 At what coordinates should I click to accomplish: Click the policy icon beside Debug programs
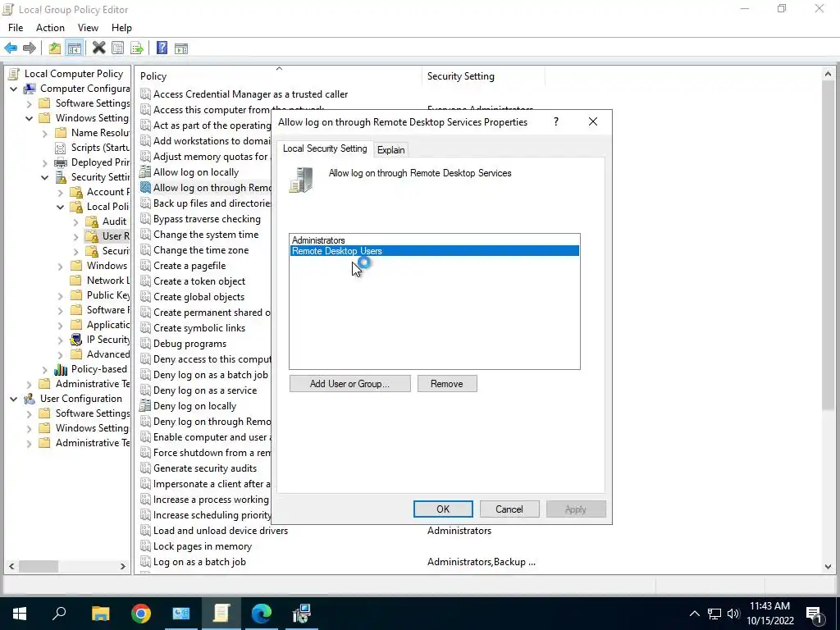click(x=145, y=344)
